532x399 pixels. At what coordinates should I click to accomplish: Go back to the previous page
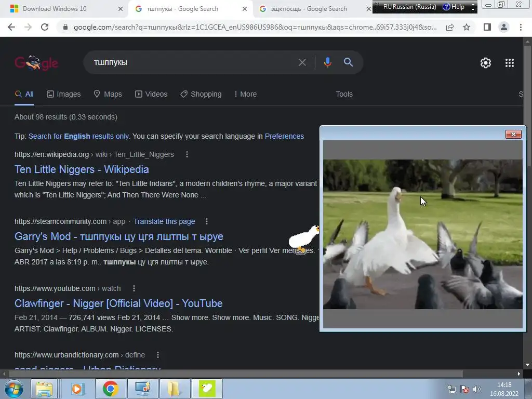[x=11, y=27]
